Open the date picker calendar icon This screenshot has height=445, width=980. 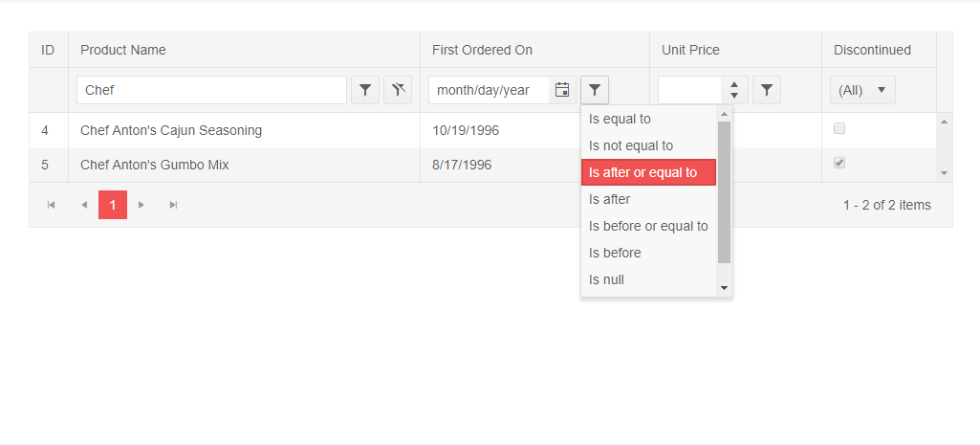click(562, 90)
